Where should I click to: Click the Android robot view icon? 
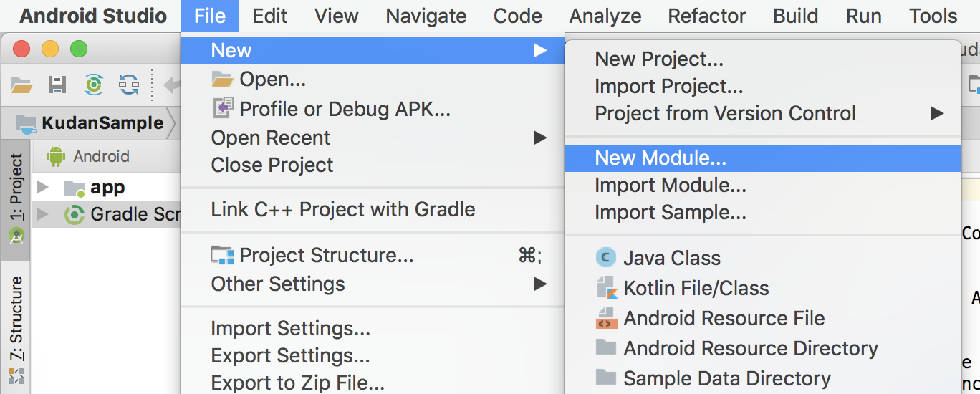56,156
